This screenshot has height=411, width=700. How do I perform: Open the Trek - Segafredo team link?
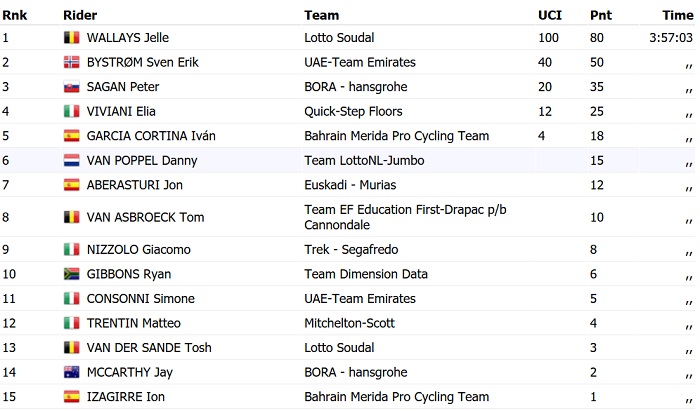point(350,250)
